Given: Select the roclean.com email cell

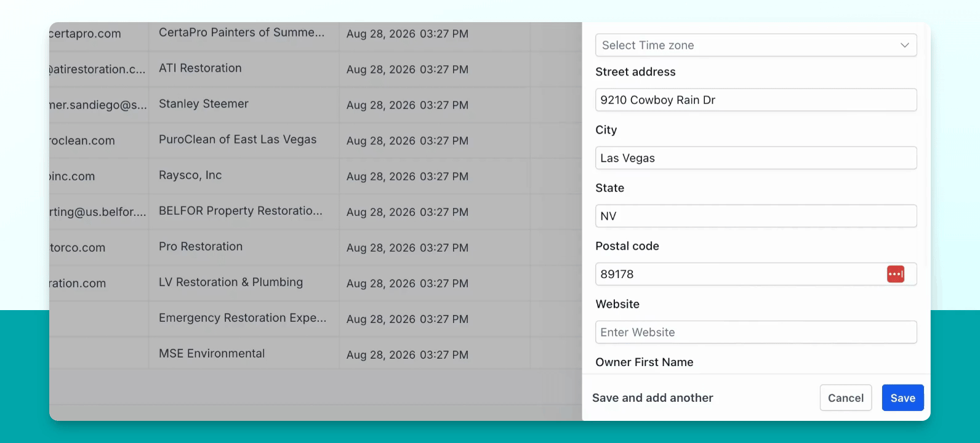Looking at the screenshot, I should coord(82,141).
